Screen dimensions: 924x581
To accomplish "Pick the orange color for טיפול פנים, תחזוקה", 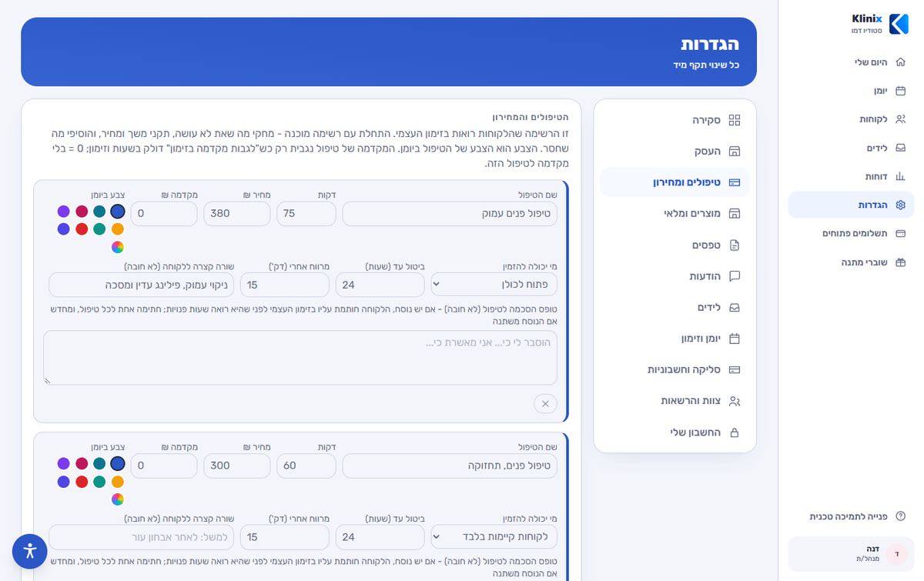I will pyautogui.click(x=118, y=482).
